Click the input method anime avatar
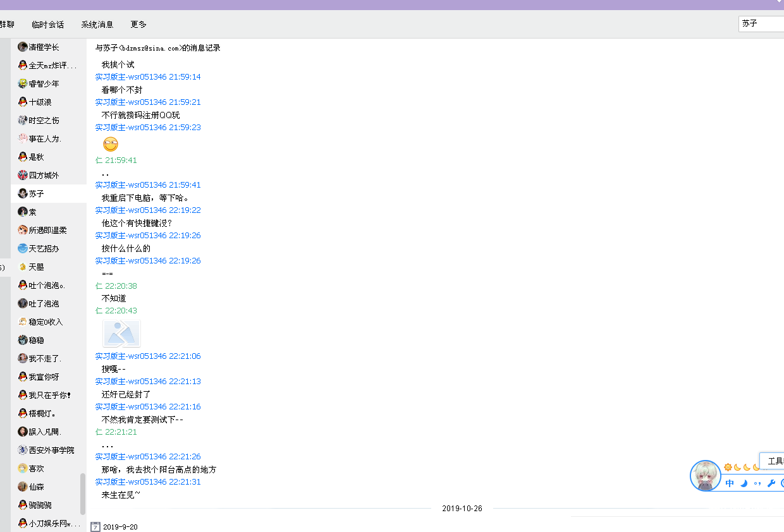The height and width of the screenshot is (532, 784). (706, 476)
